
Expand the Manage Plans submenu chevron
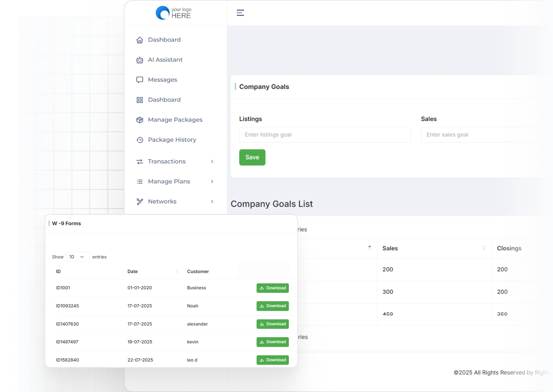212,181
